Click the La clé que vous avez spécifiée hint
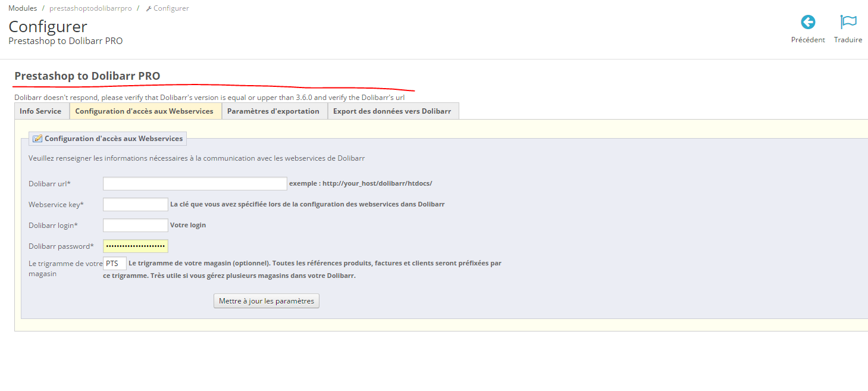This screenshot has height=391, width=868. coord(308,204)
